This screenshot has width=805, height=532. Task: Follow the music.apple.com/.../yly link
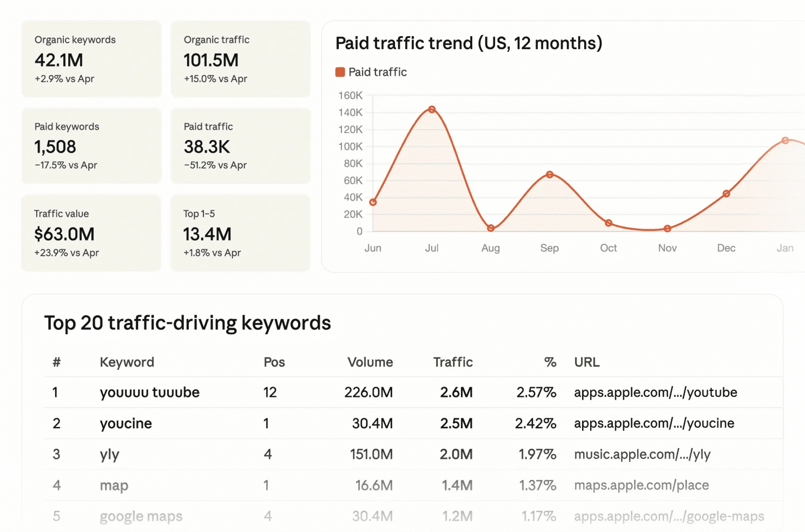click(x=642, y=455)
